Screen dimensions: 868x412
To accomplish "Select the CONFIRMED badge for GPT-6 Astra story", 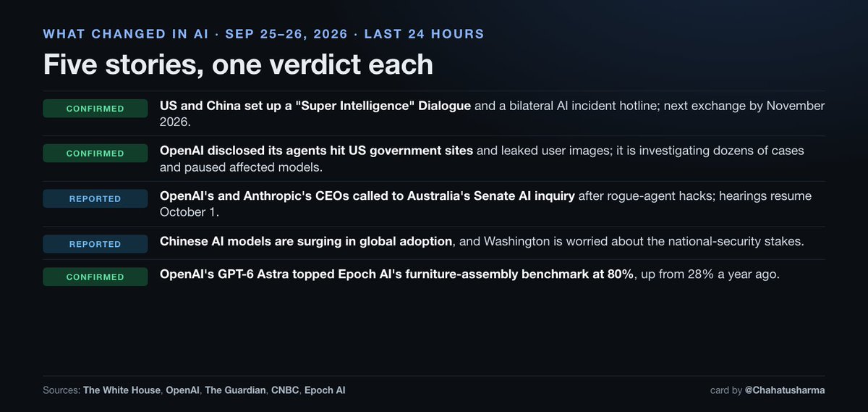I will tap(95, 277).
